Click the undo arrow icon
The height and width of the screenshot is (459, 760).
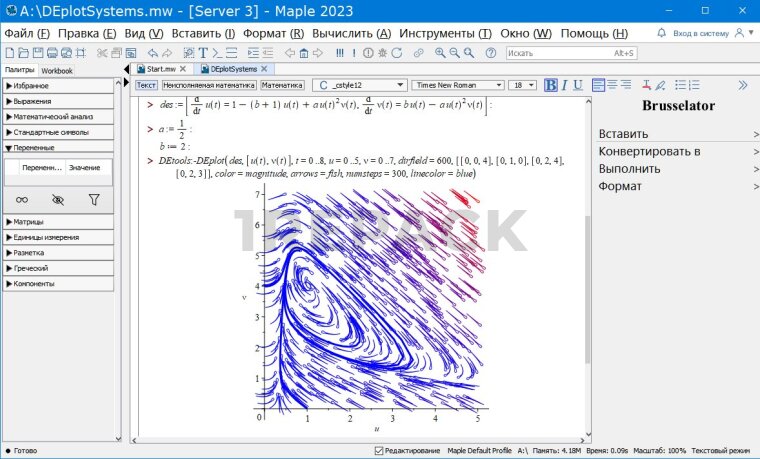coord(153,52)
